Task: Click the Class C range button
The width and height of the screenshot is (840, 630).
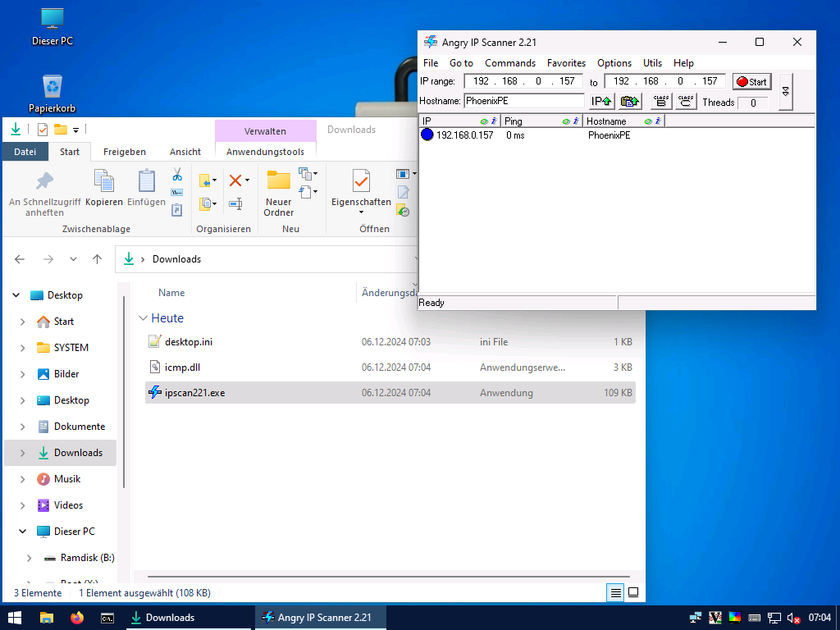Action: coord(686,102)
